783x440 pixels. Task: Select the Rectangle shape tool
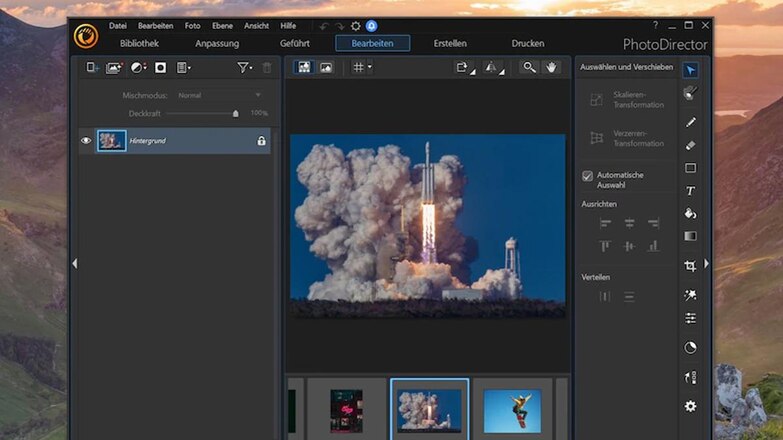[x=690, y=168]
